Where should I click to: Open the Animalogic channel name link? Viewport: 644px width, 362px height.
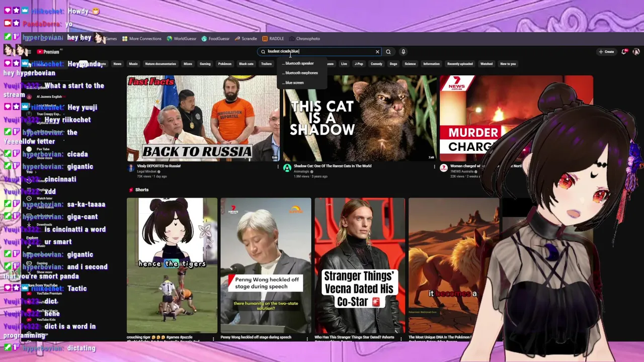point(301,171)
